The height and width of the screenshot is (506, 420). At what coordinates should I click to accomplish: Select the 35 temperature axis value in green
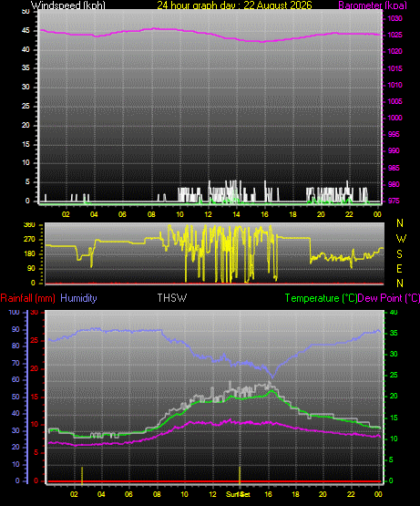(x=394, y=333)
